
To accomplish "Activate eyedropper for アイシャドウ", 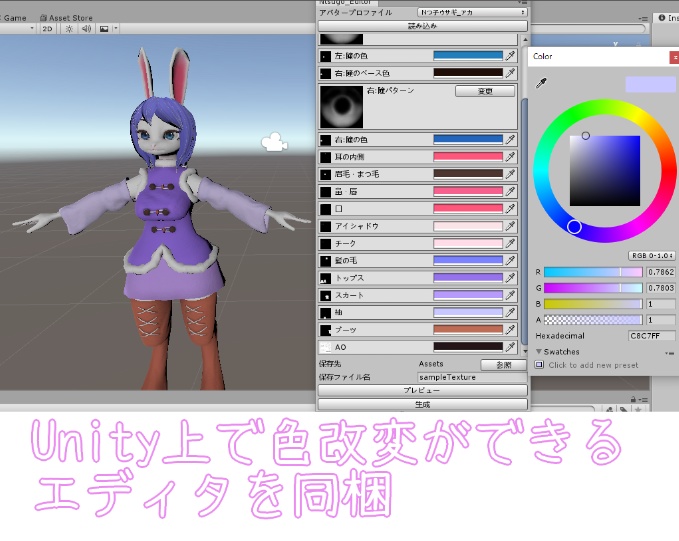I will pyautogui.click(x=511, y=226).
